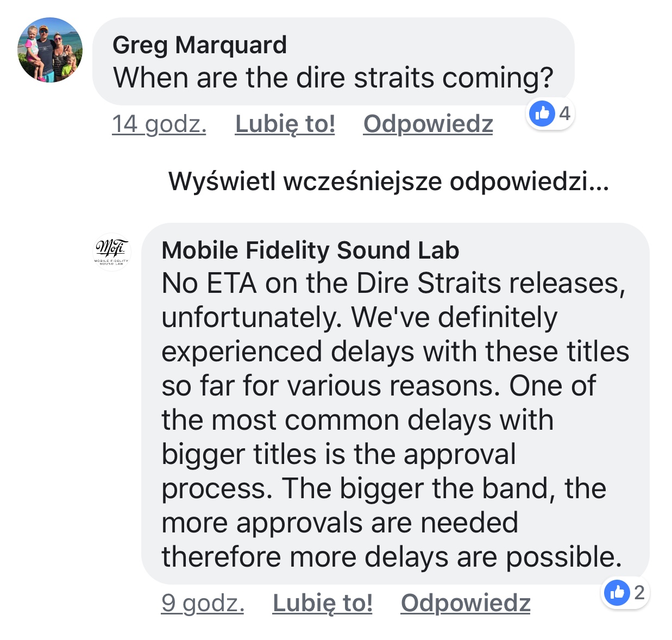
Task: Open Greg Marquard's profile name link
Action: point(199,45)
